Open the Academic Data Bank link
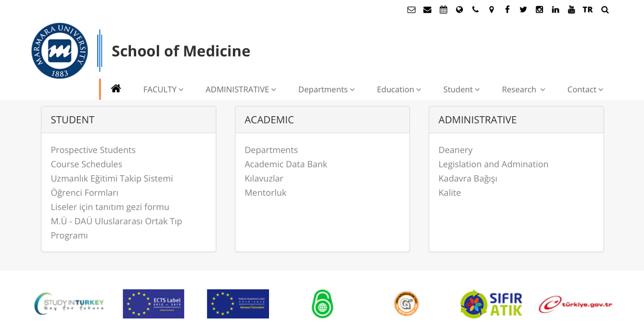The height and width of the screenshot is (333, 644). pos(286,164)
